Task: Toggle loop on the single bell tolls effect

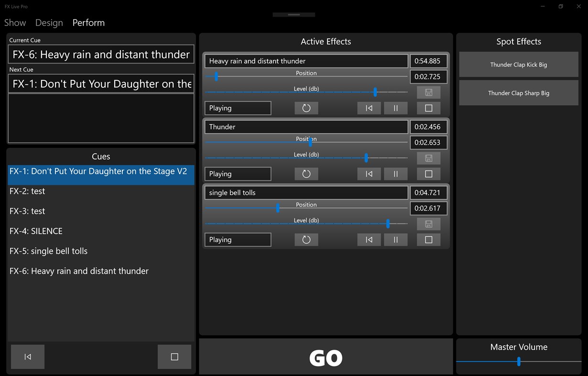Action: (306, 239)
